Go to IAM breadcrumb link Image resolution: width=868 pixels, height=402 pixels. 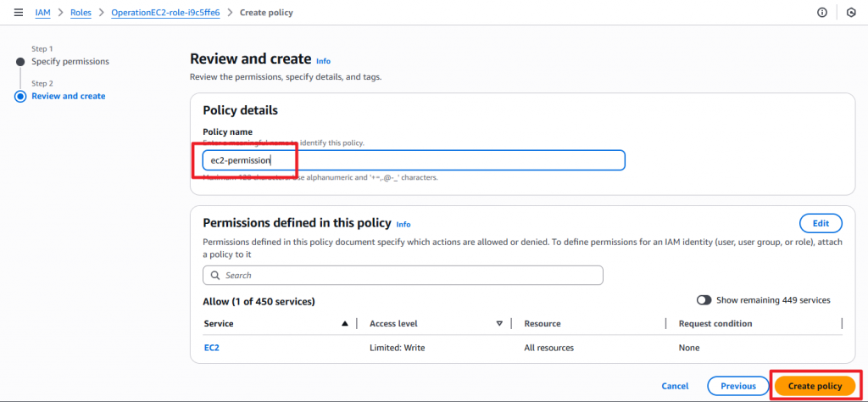42,12
